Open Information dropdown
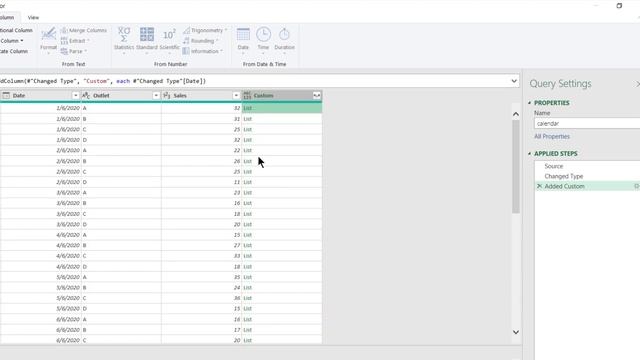This screenshot has width=640, height=360. pos(202,51)
